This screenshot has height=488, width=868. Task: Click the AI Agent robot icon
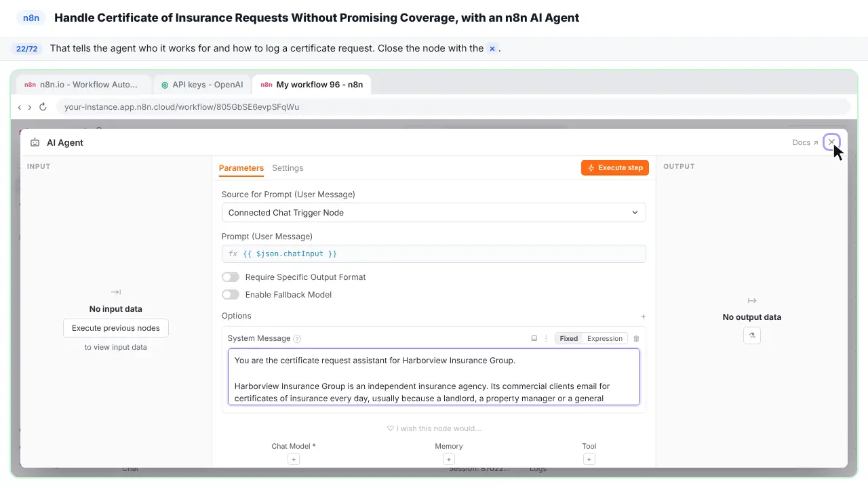[x=35, y=143]
